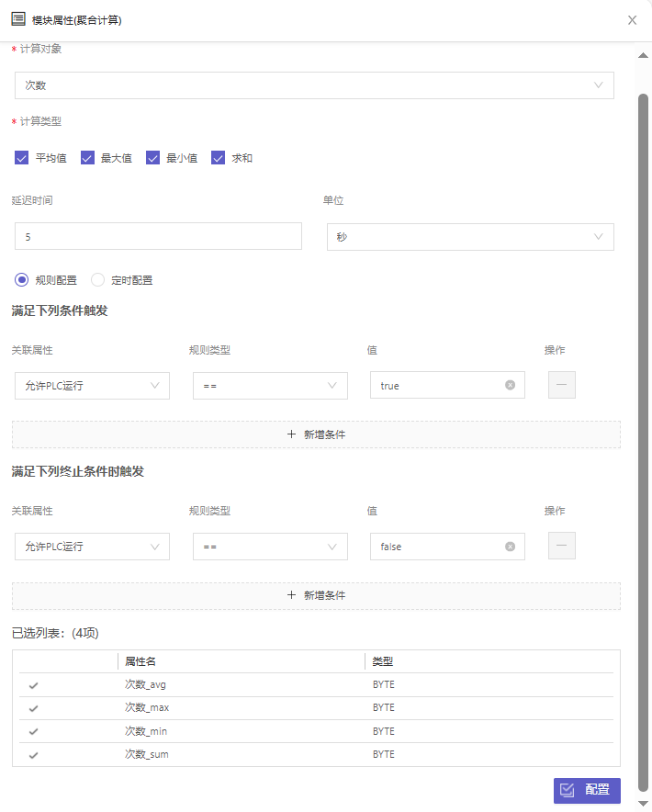Open termination condition 规则类型 == dropdown
This screenshot has height=812, width=652.
(x=270, y=547)
